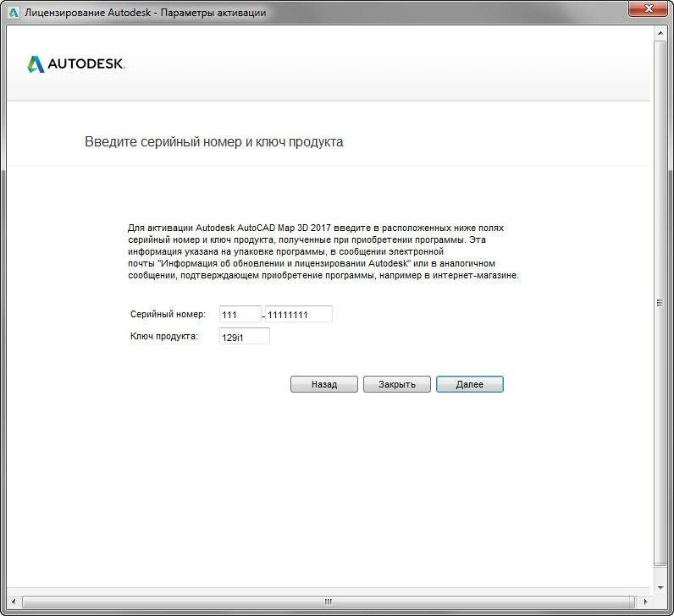Click the horizontal scrollbar right arrow
This screenshot has width=674, height=616.
click(645, 602)
